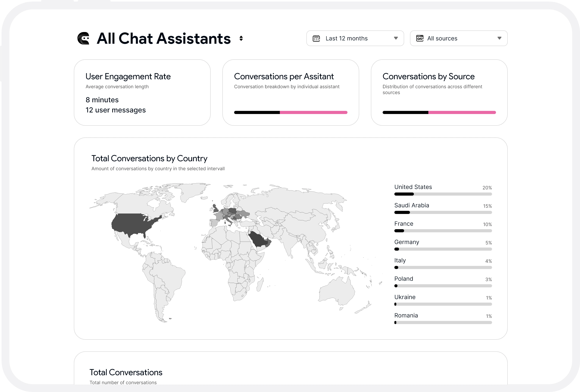Click the United States 20% progress bar
The width and height of the screenshot is (580, 392).
click(x=443, y=194)
